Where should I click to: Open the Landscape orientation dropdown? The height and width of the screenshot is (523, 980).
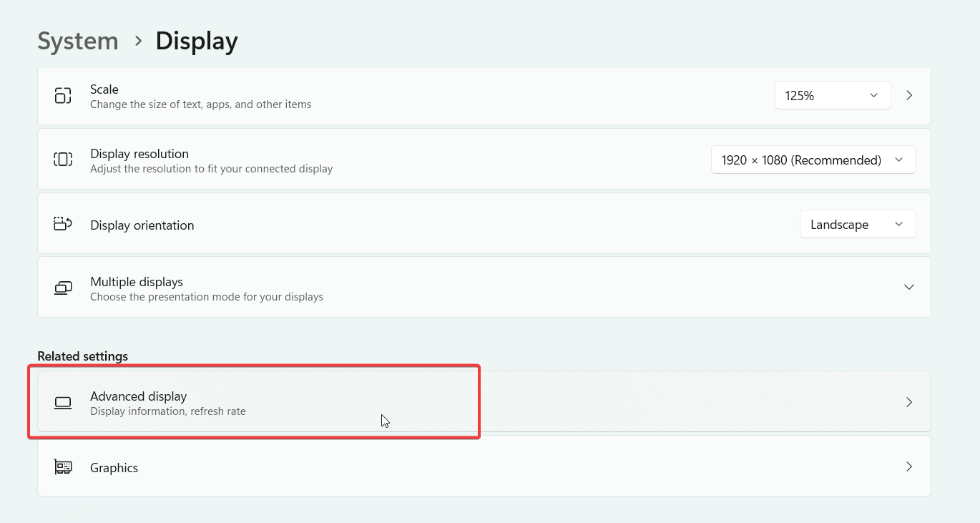click(858, 225)
